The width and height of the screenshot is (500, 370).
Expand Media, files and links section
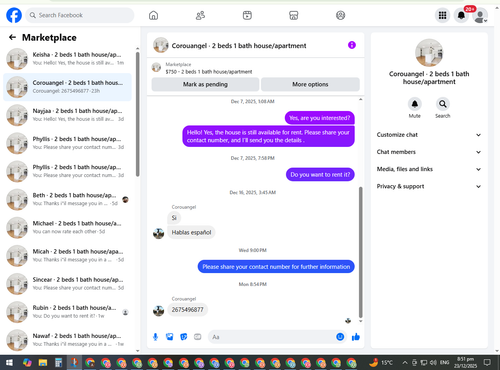[x=429, y=169]
